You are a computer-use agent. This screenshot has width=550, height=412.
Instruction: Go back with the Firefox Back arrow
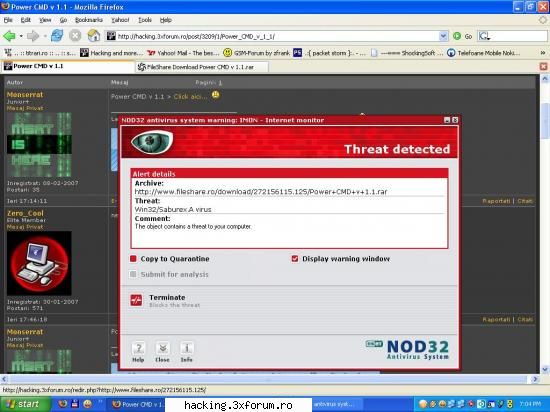click(x=9, y=36)
